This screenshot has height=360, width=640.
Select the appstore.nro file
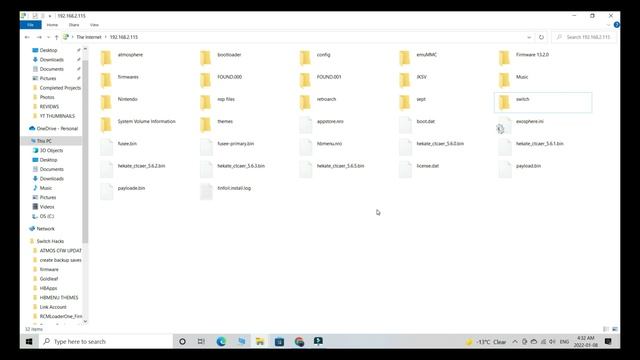point(330,122)
